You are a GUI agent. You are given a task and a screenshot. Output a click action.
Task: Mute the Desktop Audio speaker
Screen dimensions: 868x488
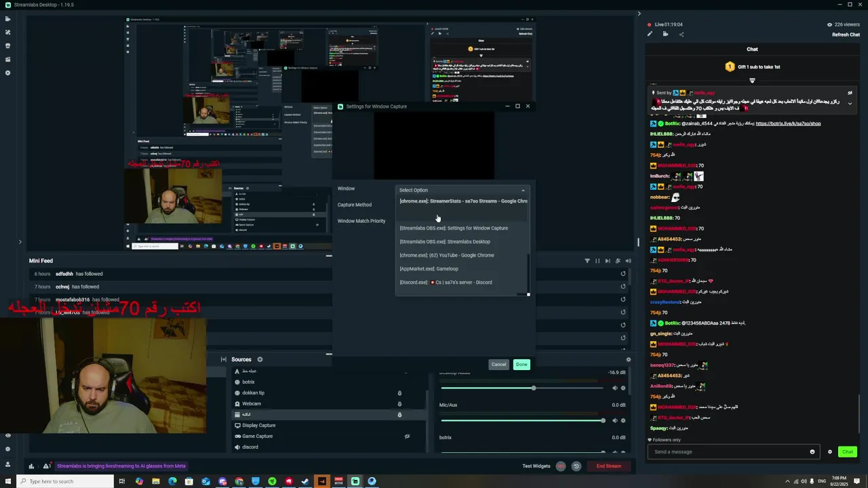click(614, 388)
